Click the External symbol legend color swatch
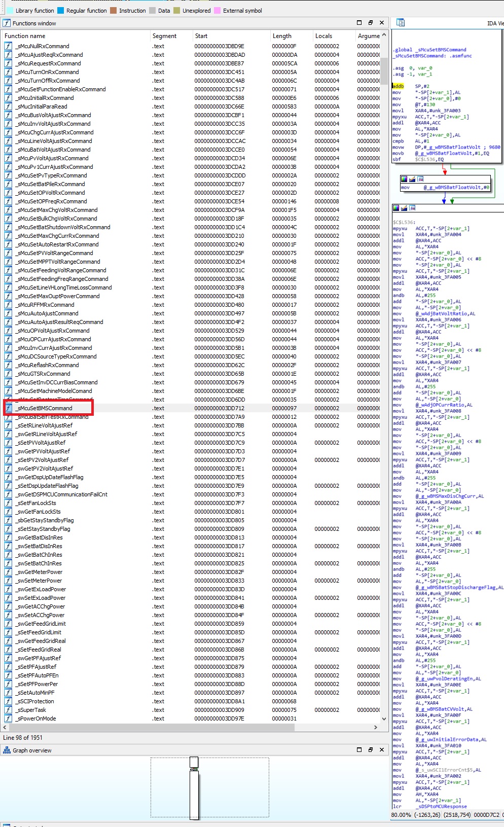504x827 pixels. point(218,11)
